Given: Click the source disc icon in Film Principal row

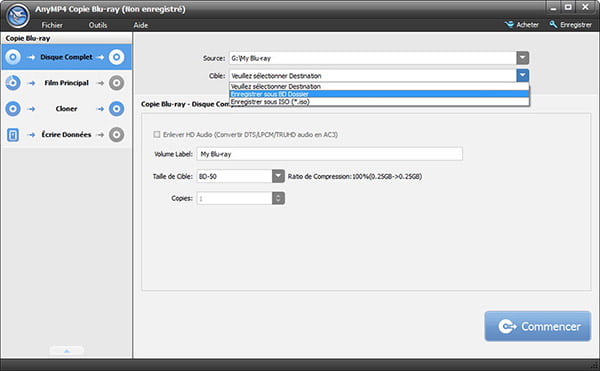Looking at the screenshot, I should pyautogui.click(x=13, y=83).
